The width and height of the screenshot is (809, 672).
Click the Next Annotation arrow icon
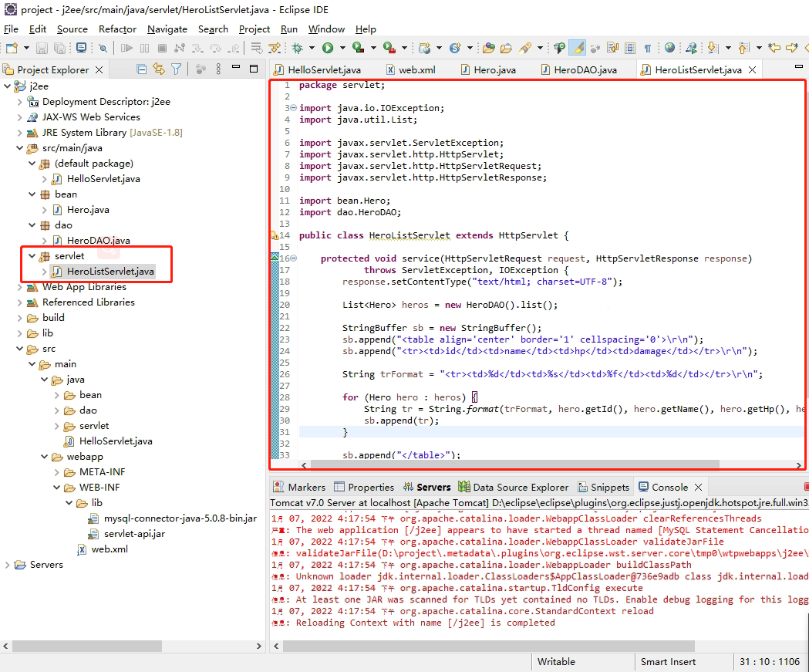click(713, 48)
